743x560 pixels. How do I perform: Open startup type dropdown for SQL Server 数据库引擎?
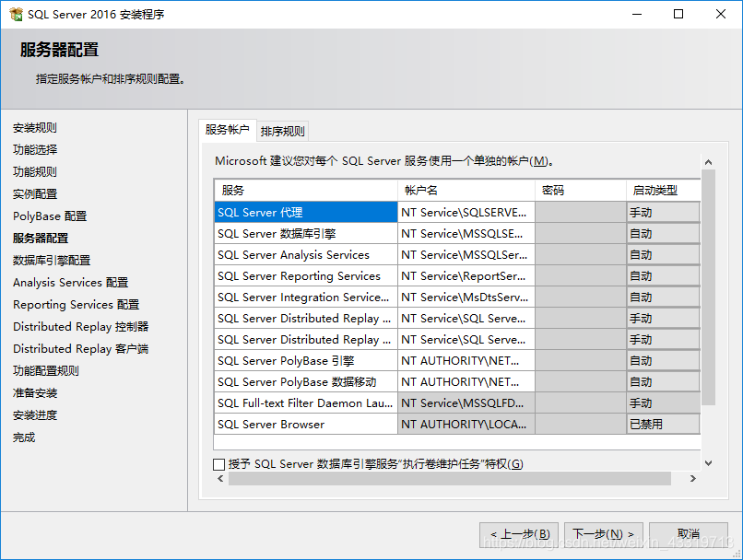tap(664, 234)
